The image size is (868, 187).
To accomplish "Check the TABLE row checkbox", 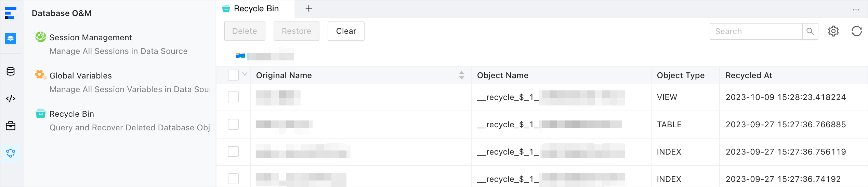I will tap(233, 124).
